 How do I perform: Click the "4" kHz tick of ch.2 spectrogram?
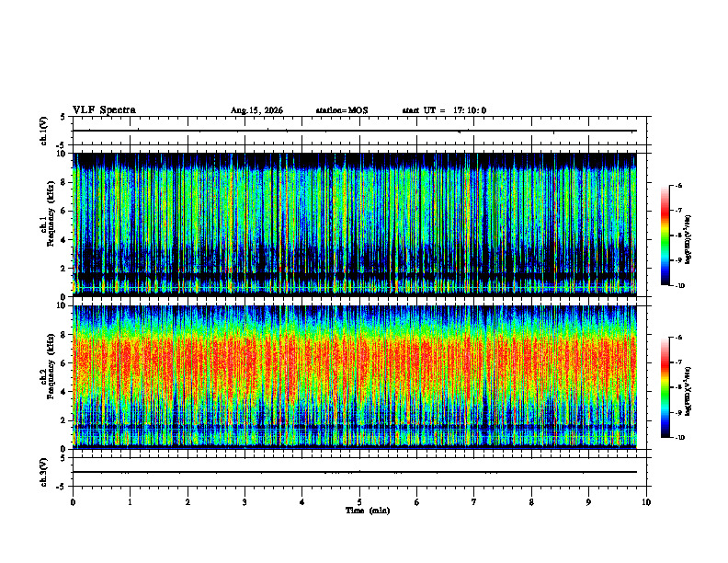(63, 392)
